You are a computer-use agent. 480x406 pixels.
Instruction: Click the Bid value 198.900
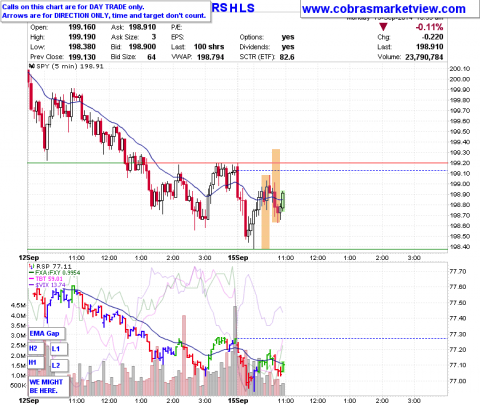click(x=142, y=47)
